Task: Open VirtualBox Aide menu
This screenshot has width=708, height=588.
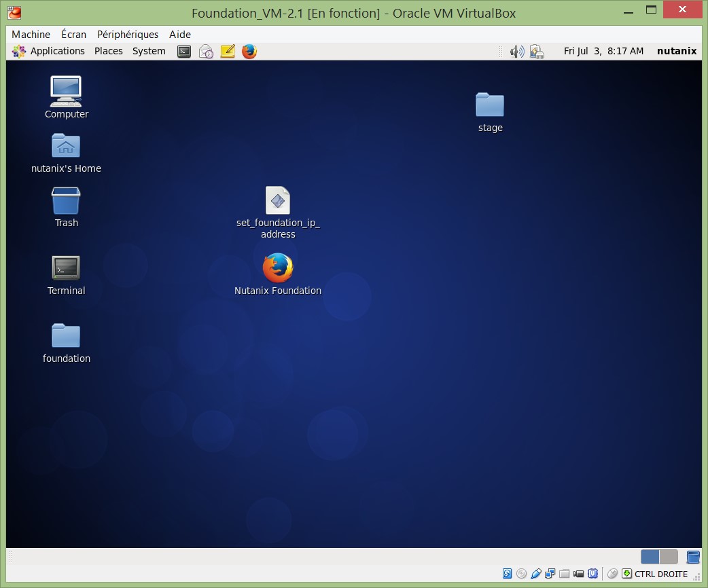Action: point(179,35)
